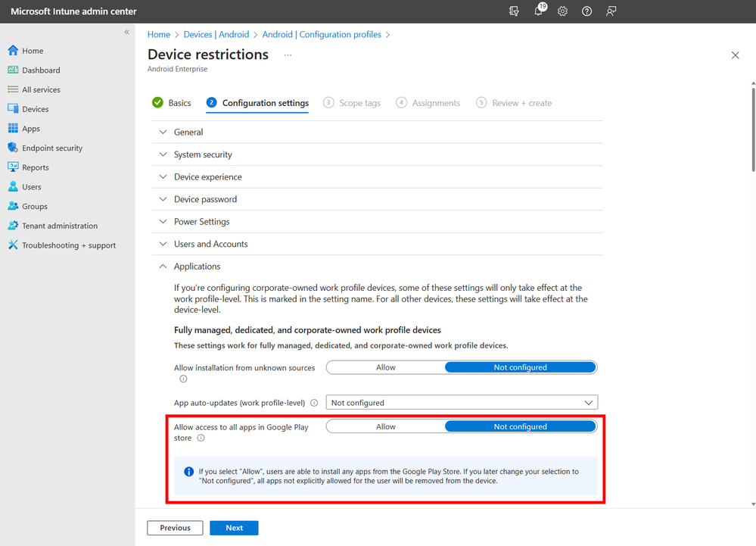Open notifications bell with 19 badge
756x546 pixels.
pos(539,11)
